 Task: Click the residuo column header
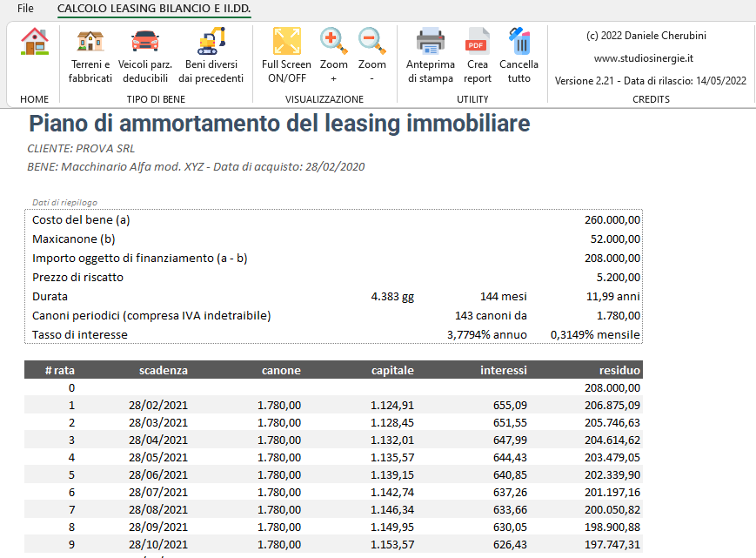click(619, 370)
